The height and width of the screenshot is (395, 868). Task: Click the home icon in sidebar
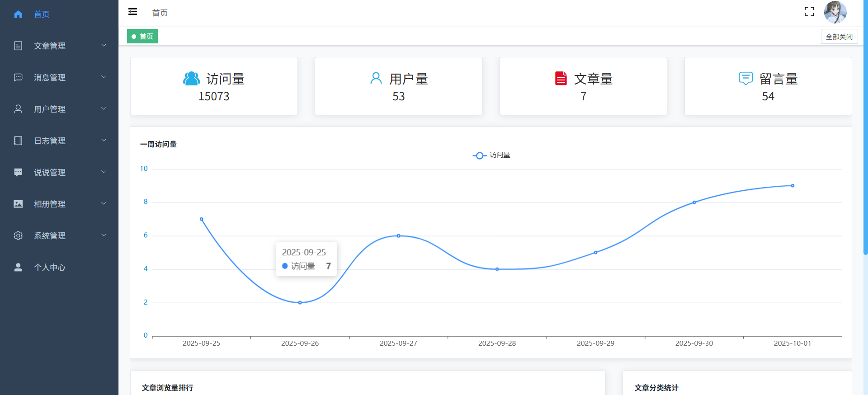(x=18, y=14)
